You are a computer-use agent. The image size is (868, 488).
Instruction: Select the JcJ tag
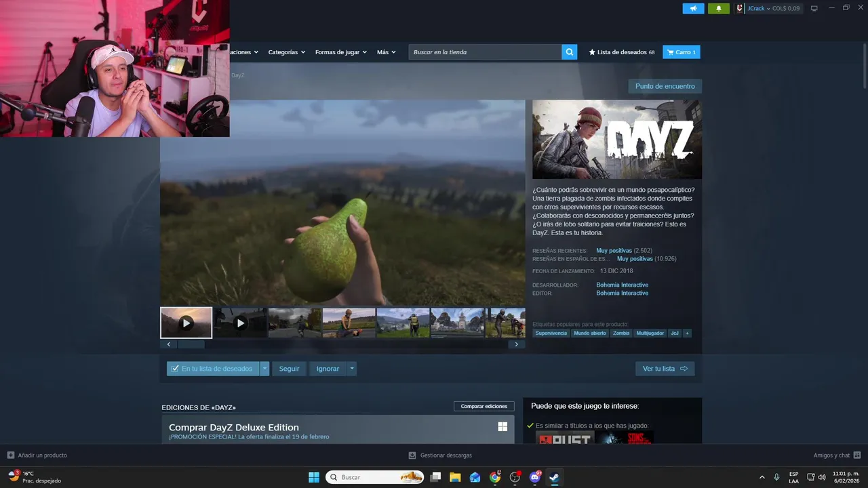[x=674, y=333]
